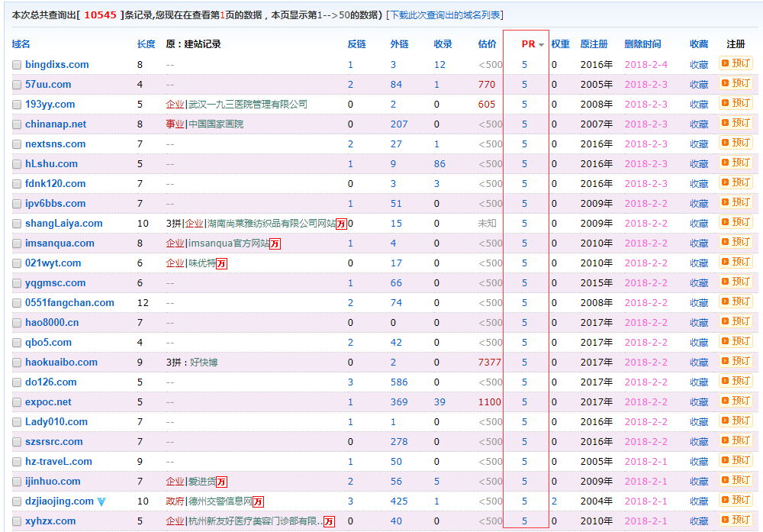Image resolution: width=763 pixels, height=532 pixels.
Task: Sort by 原注册 column header
Action: (x=594, y=44)
